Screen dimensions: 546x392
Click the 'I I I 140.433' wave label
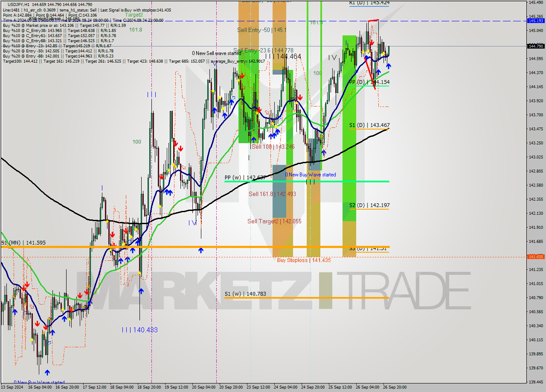[x=139, y=330]
